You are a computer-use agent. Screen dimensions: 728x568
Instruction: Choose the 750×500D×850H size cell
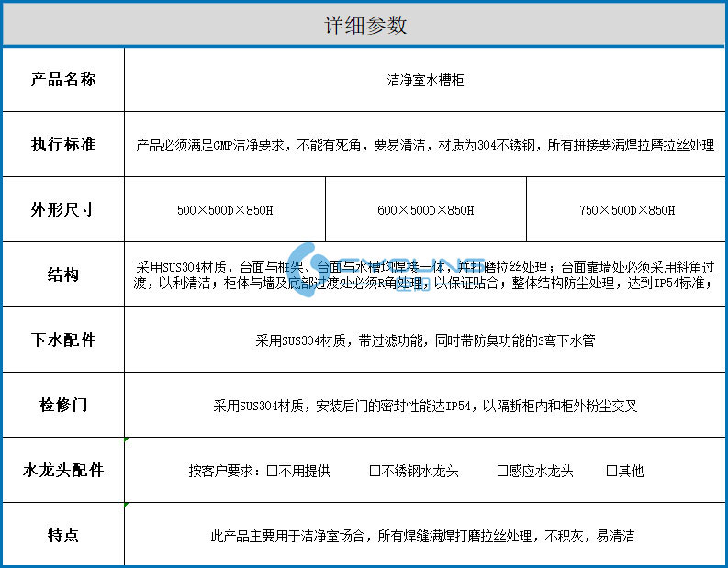[626, 210]
